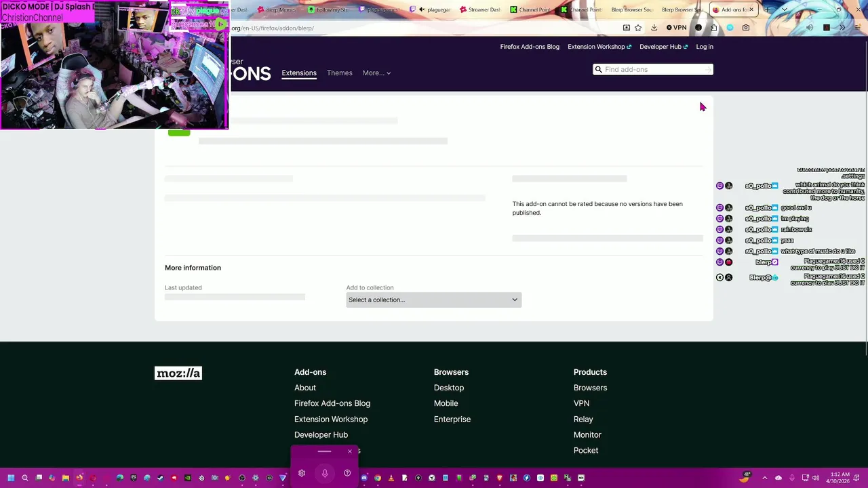Expand the More… navigation menu
The image size is (868, 488).
[376, 73]
